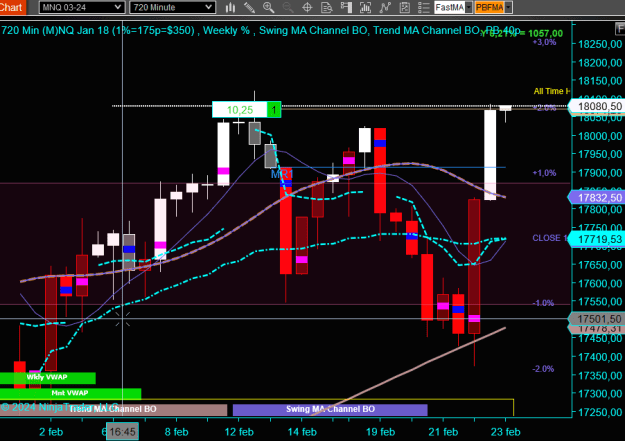Open the Chart Trader icon
The height and width of the screenshot is (441, 625).
click(x=346, y=7)
